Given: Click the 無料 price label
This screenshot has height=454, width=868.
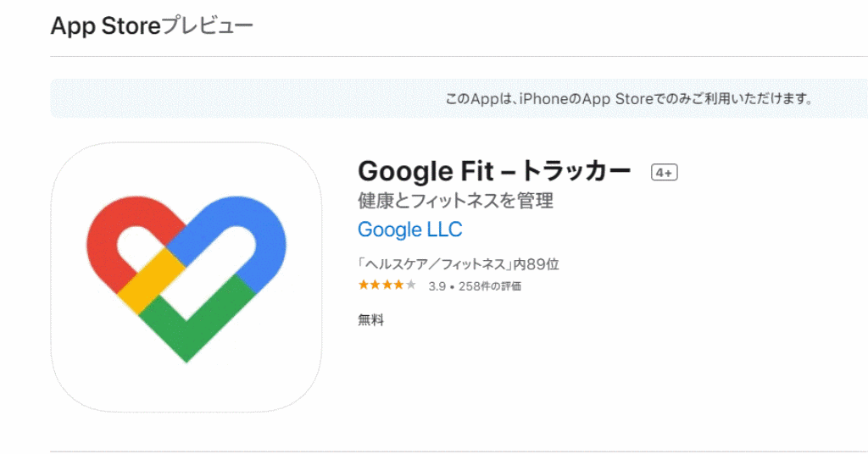Looking at the screenshot, I should pos(371,319).
